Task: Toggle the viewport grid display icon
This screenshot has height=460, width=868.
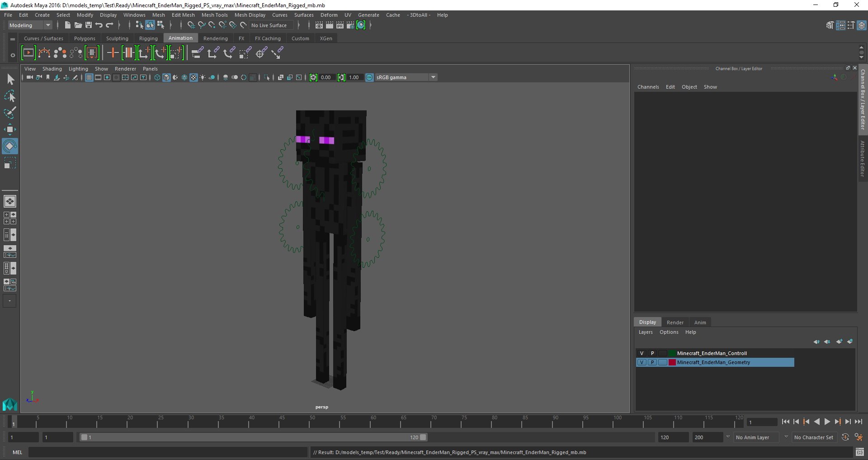Action: tap(89, 77)
